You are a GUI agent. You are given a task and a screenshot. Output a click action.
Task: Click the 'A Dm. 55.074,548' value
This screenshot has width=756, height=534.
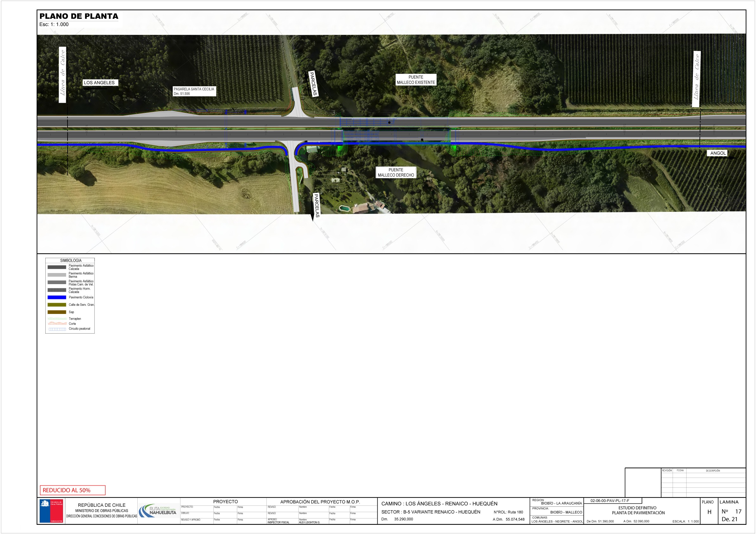(508, 519)
